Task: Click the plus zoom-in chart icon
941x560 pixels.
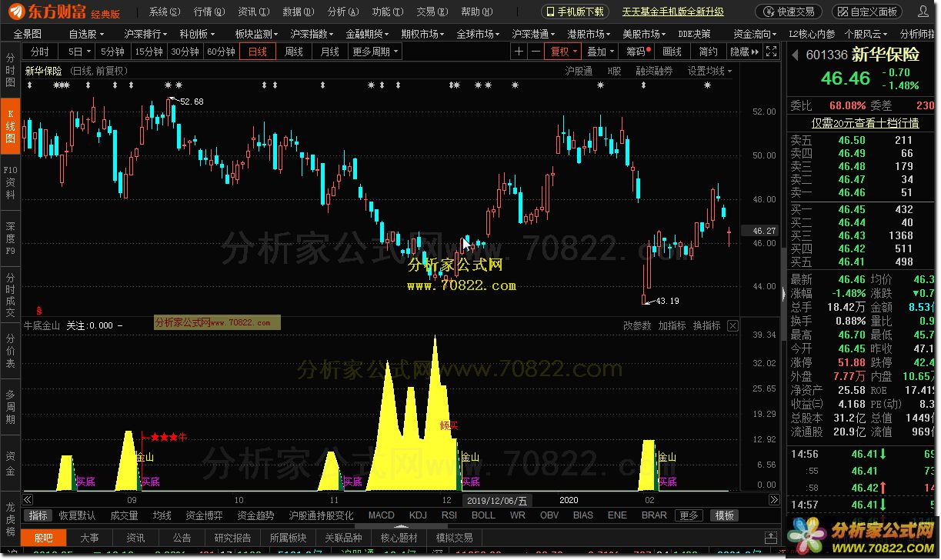Action: 519,52
